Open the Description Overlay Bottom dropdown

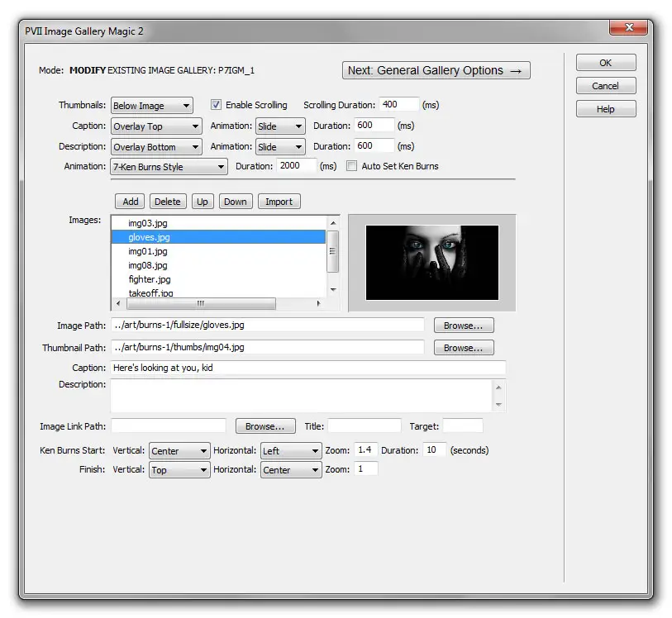(156, 147)
